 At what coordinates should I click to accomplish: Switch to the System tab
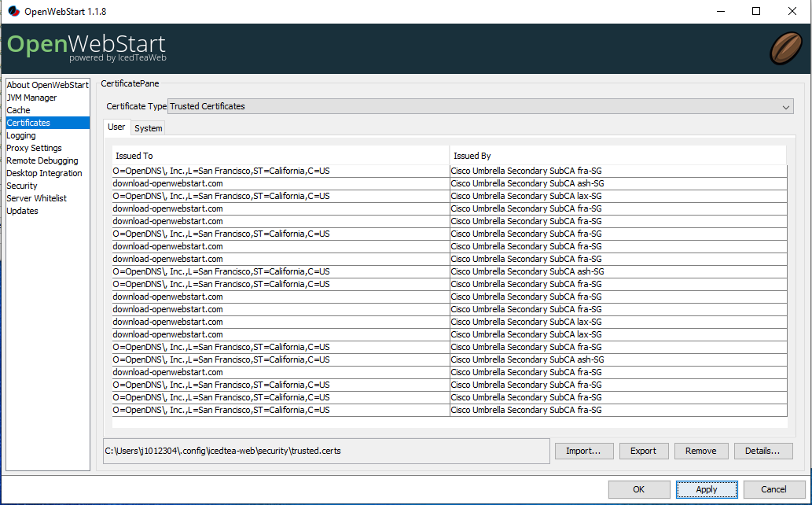pos(148,128)
